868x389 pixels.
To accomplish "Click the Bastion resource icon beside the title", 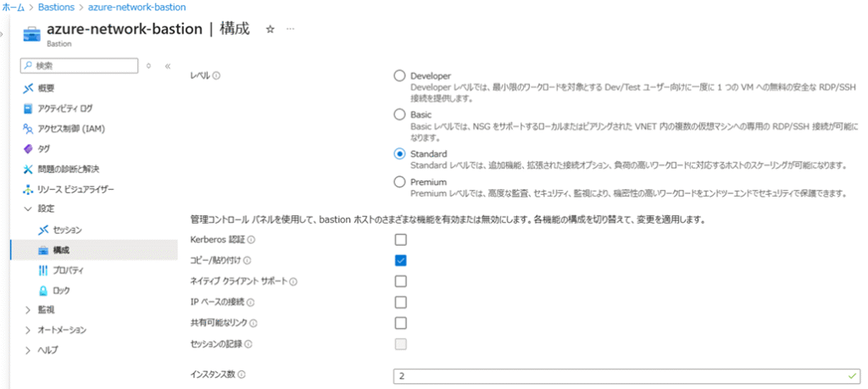I will (31, 34).
